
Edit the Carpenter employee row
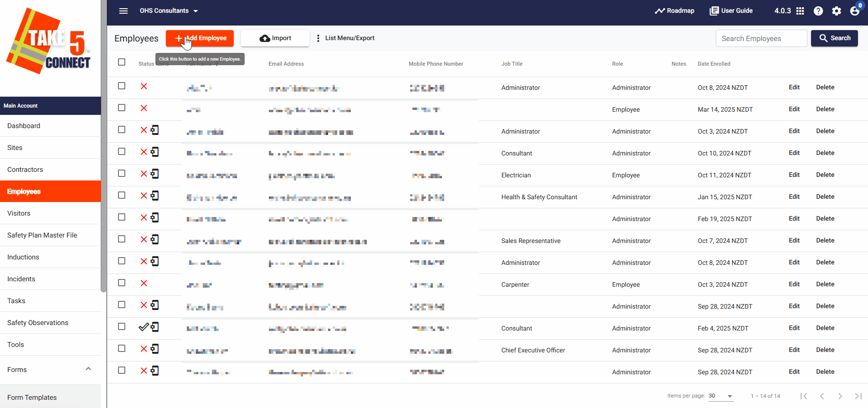coord(794,284)
